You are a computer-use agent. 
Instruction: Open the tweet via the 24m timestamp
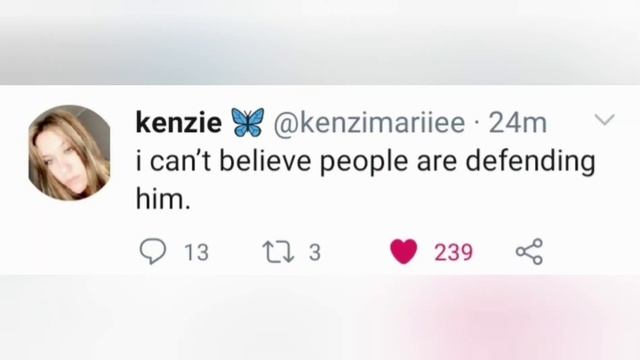click(x=518, y=123)
